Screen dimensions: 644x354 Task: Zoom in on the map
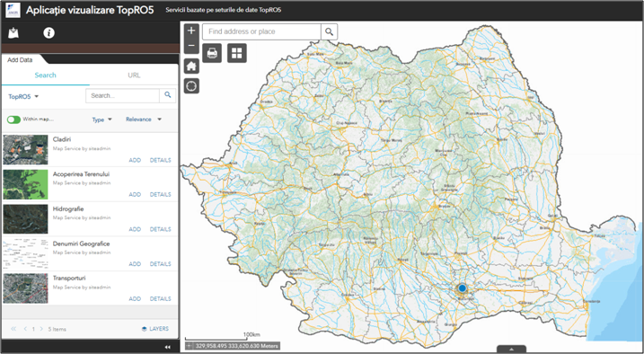pos(191,31)
